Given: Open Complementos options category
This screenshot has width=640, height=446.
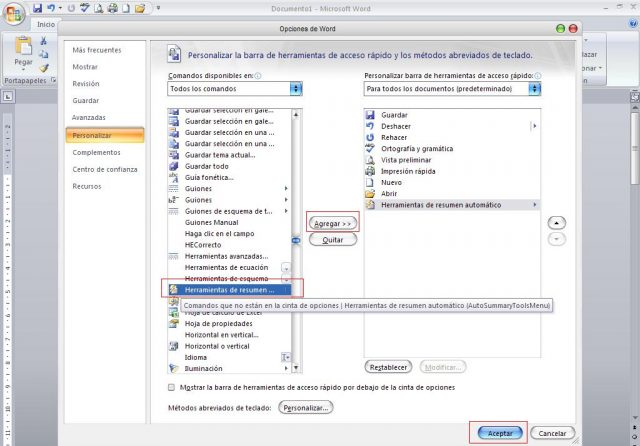Looking at the screenshot, I should tap(96, 152).
